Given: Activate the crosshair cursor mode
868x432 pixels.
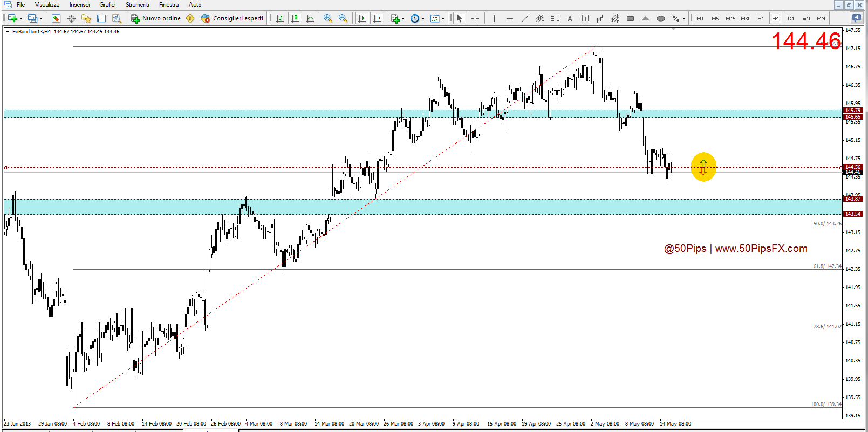Looking at the screenshot, I should pyautogui.click(x=475, y=18).
